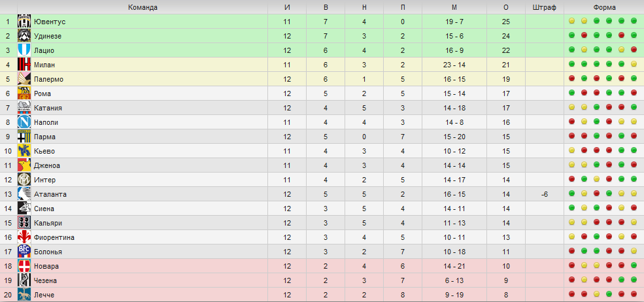Open the Удинезе team link

tap(49, 36)
